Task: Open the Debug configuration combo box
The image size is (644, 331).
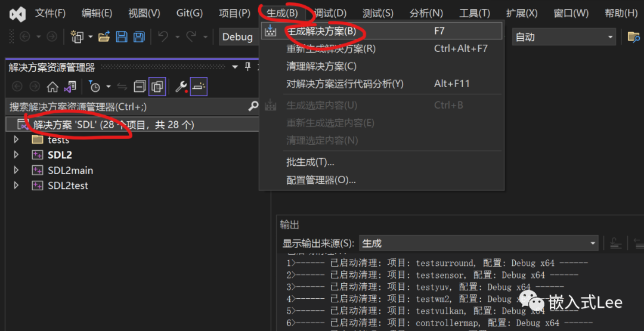Action: click(x=240, y=37)
